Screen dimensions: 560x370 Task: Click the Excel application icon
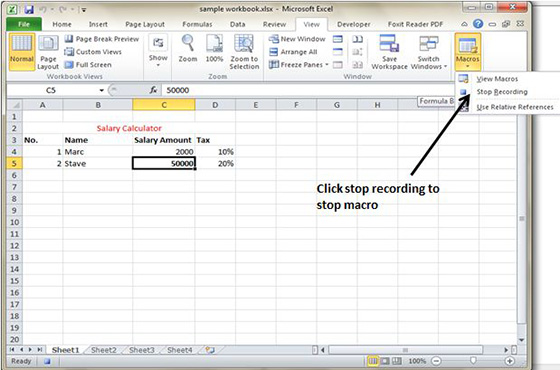[12, 10]
